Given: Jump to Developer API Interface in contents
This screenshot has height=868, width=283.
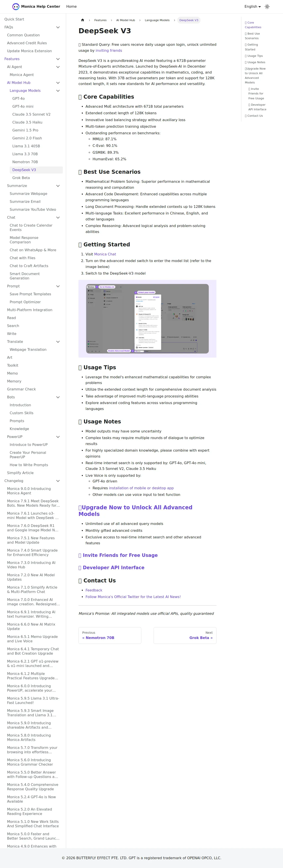Looking at the screenshot, I should pyautogui.click(x=257, y=107).
